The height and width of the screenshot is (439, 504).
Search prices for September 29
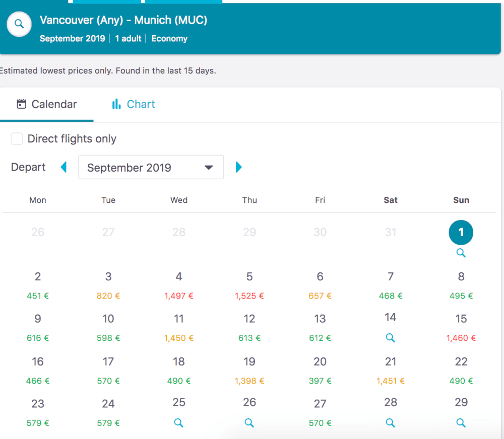click(461, 422)
